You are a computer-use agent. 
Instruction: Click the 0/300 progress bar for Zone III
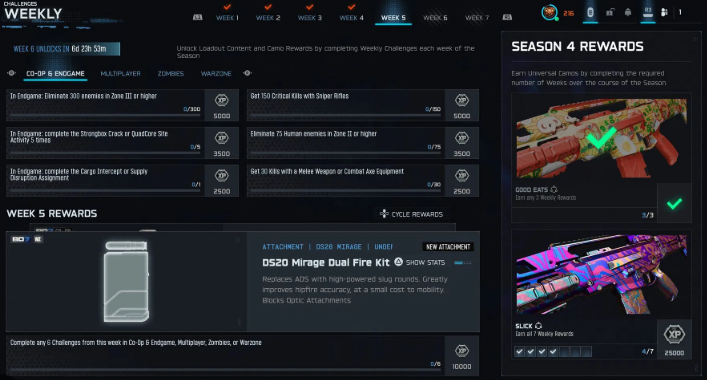point(105,115)
